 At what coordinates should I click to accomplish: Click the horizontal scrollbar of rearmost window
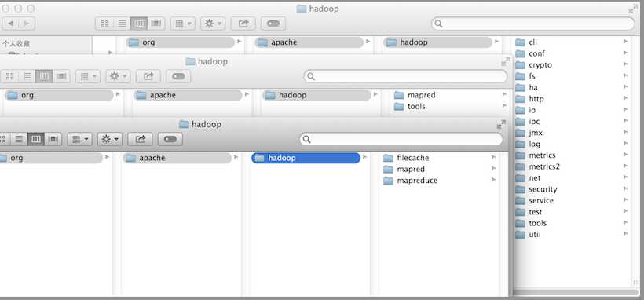pos(575,292)
